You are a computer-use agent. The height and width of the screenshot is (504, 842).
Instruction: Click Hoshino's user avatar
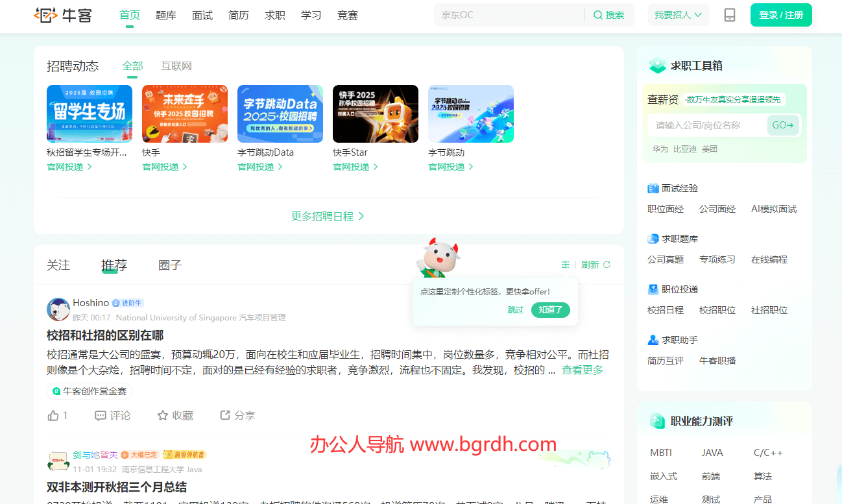[58, 309]
